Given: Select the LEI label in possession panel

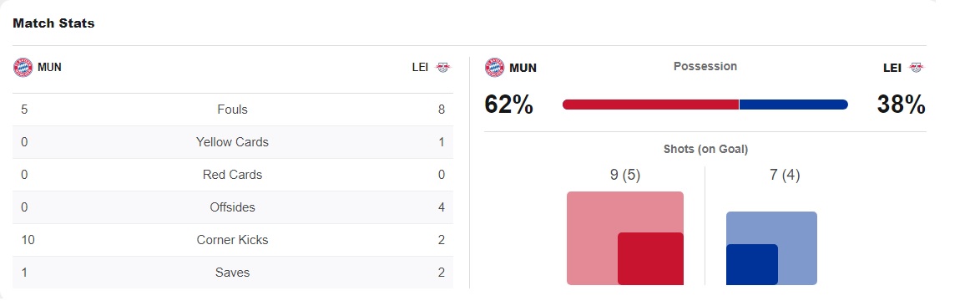Looking at the screenshot, I should pyautogui.click(x=892, y=68).
